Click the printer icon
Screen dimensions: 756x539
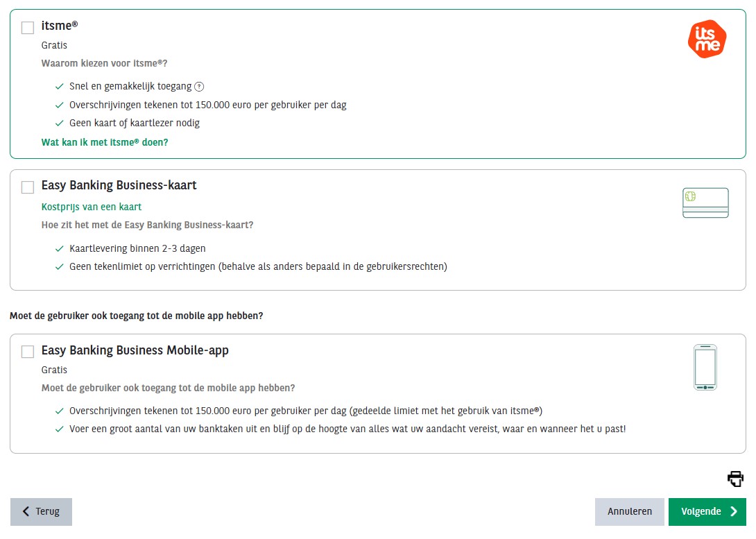(735, 479)
